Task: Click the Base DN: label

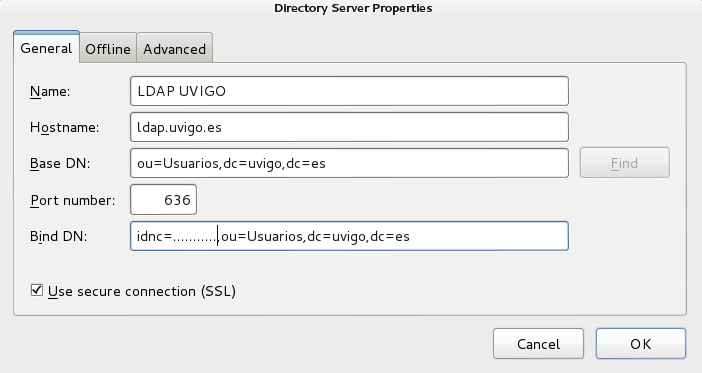Action: tap(60, 163)
